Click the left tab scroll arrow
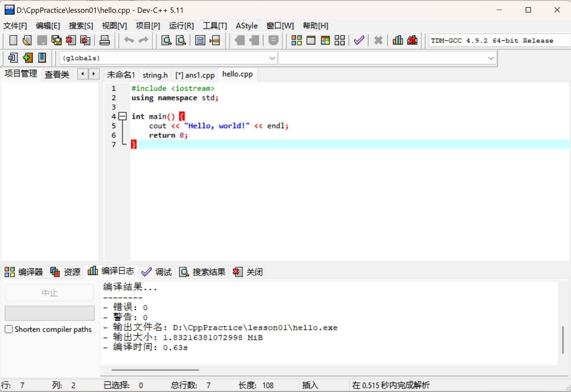Screen dimensions: 571x392 click(83, 74)
